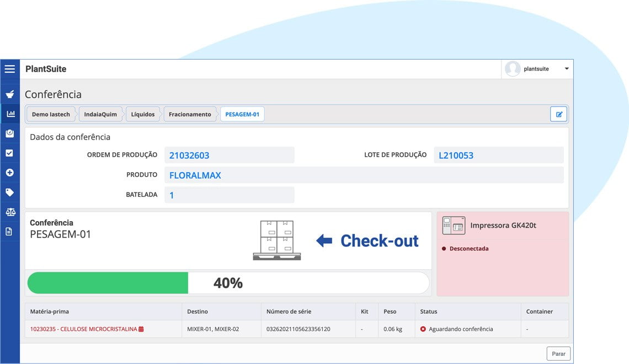Viewport: 629px width, 364px height.
Task: Click the Dados da conferência heading
Action: (x=70, y=137)
